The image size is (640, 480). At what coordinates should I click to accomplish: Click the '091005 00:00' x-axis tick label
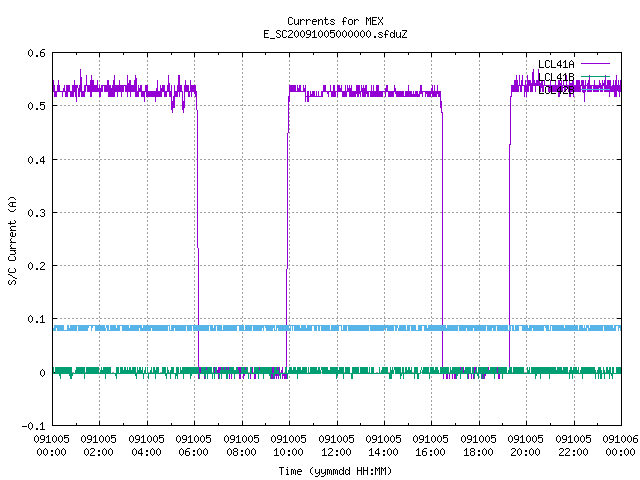pos(51,445)
